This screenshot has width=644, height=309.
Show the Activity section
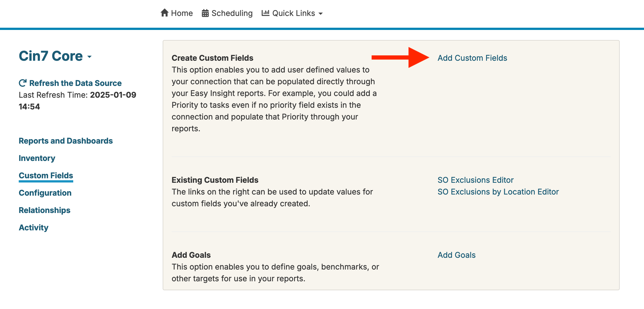click(34, 228)
